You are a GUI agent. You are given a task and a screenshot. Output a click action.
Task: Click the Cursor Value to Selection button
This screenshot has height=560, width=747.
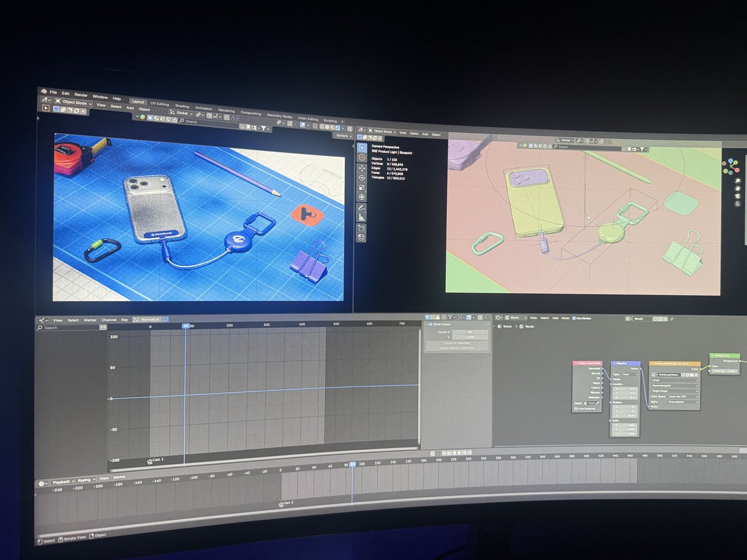click(x=456, y=348)
